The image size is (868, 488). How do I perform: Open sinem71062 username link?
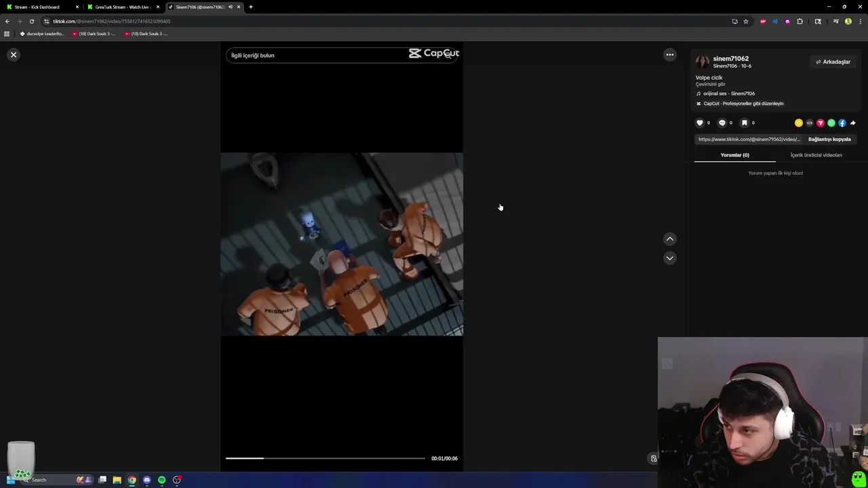731,58
